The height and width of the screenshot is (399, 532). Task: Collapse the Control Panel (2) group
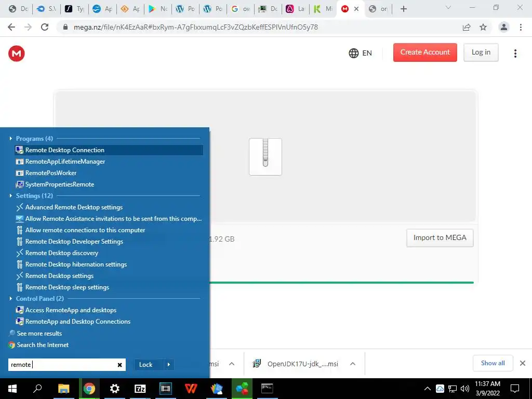10,299
